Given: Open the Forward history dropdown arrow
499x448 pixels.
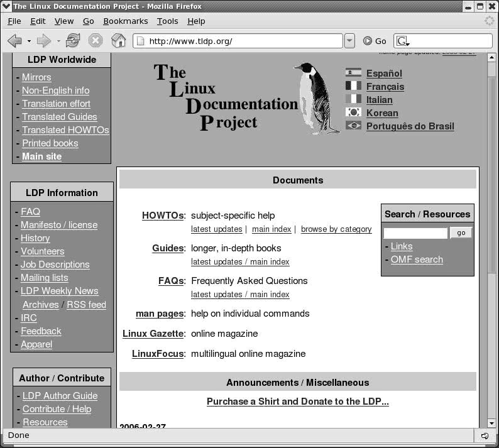Looking at the screenshot, I should pos(58,41).
